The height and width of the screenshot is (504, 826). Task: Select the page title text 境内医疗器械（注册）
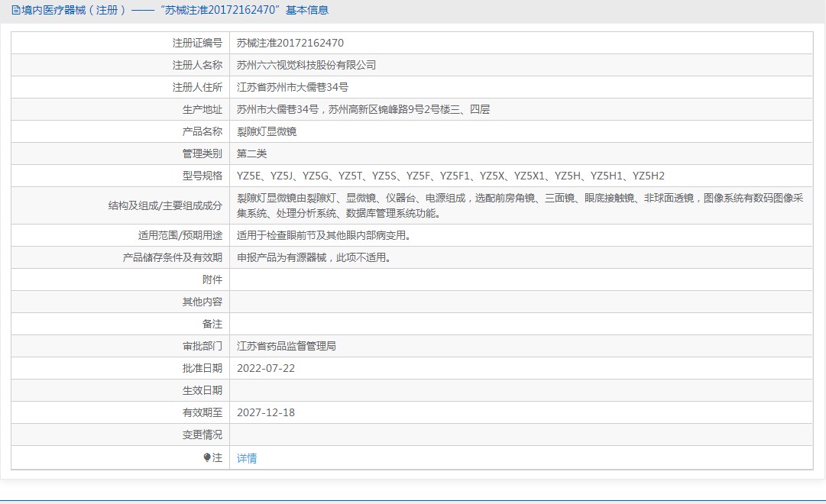(x=74, y=10)
